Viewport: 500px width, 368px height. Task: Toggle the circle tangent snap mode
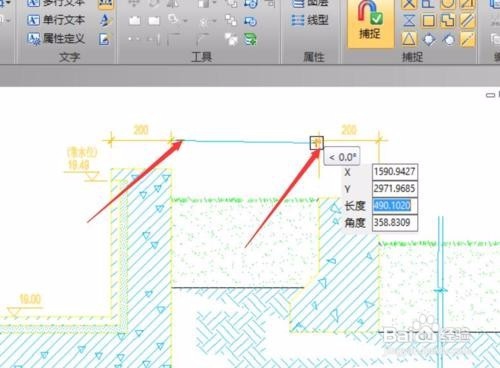(448, 39)
